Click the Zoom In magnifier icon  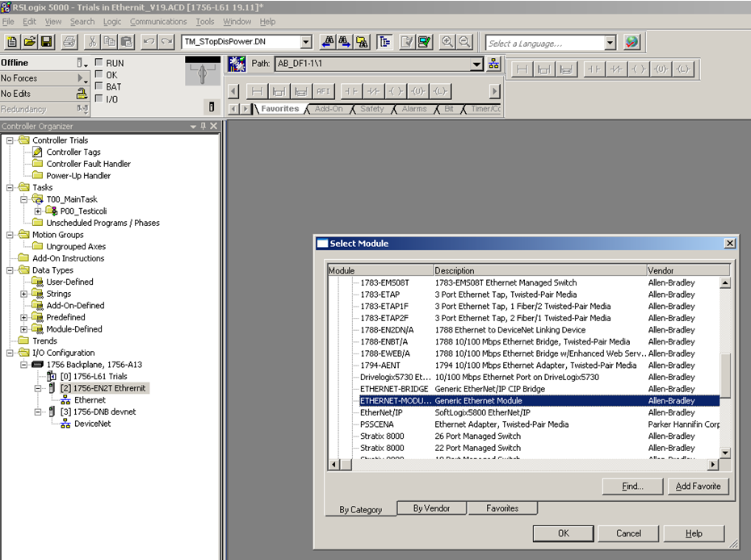[447, 42]
